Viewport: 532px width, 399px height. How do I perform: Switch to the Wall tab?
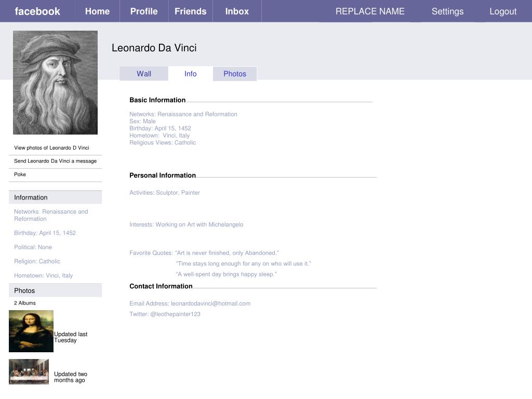pyautogui.click(x=144, y=74)
